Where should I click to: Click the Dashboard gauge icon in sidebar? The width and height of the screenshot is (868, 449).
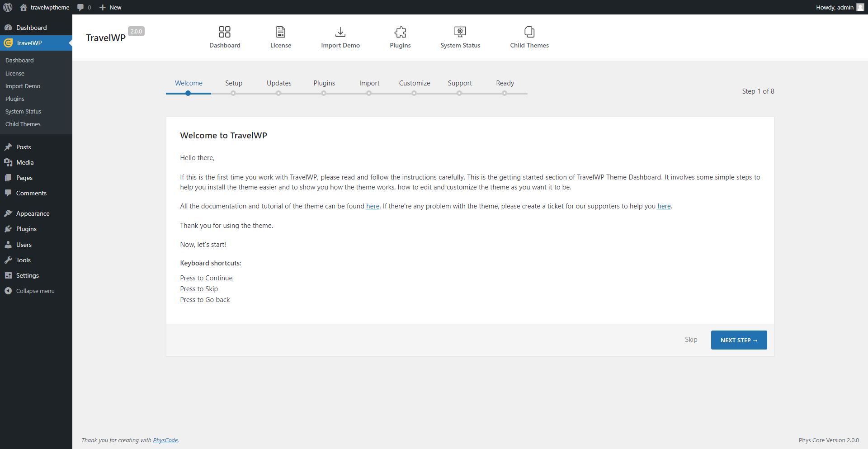(x=8, y=28)
